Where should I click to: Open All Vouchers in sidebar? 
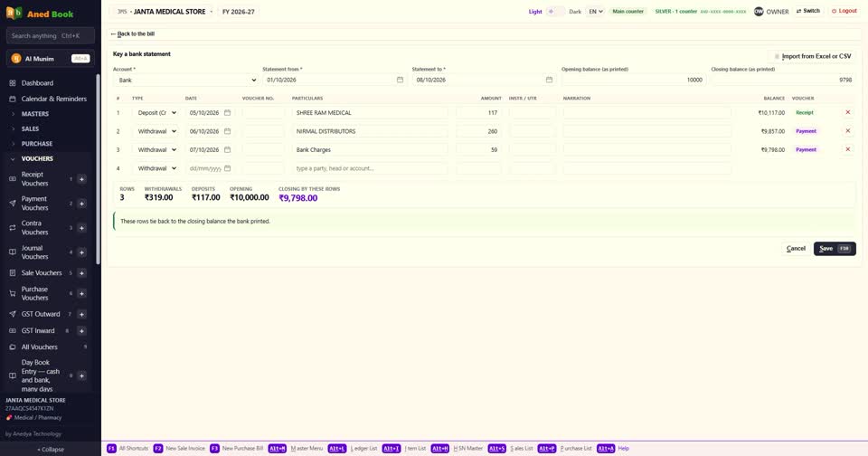39,347
